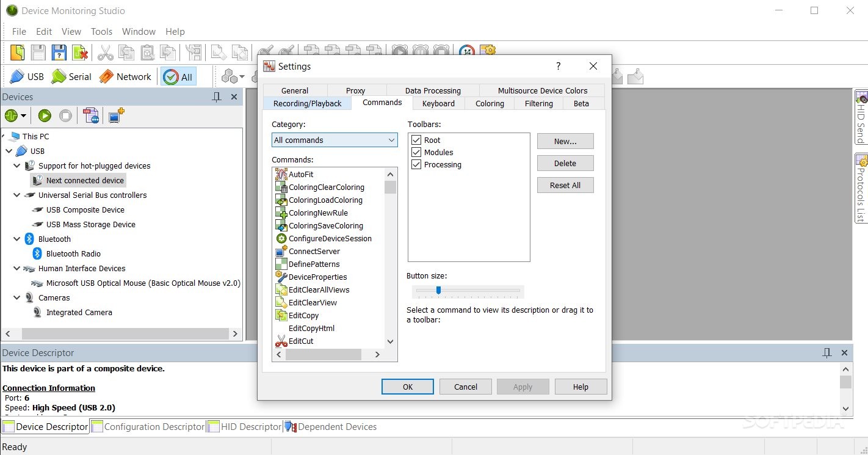This screenshot has height=455, width=868.
Task: Disable the Modules toolbar
Action: (x=416, y=152)
